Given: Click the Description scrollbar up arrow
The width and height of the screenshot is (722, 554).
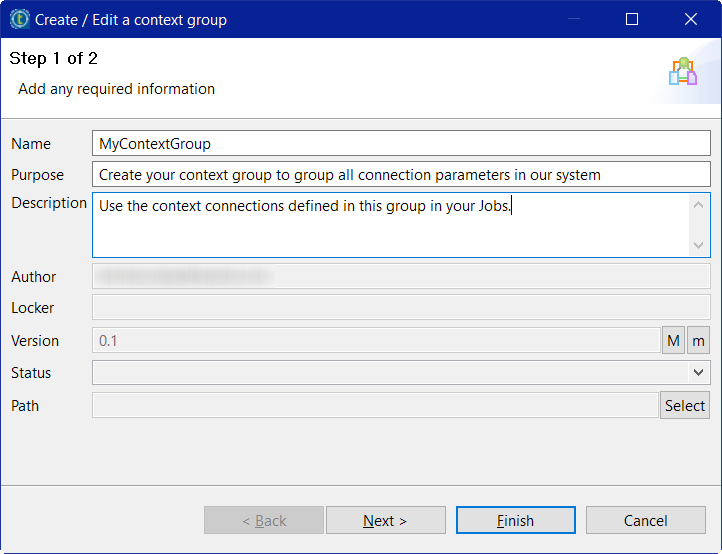Looking at the screenshot, I should point(698,205).
